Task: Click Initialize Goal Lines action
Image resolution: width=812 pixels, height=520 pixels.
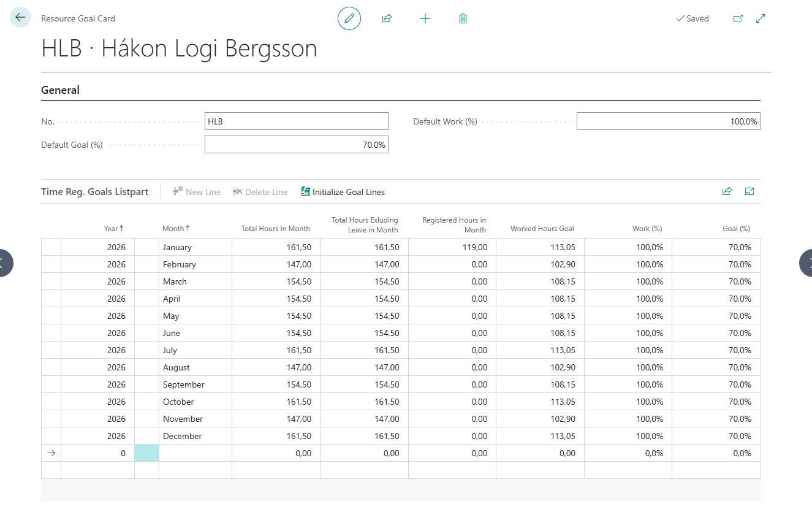Action: (x=343, y=192)
